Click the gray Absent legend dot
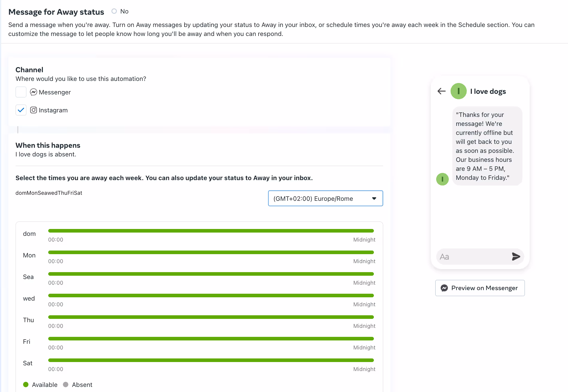This screenshot has height=392, width=568. (66, 384)
